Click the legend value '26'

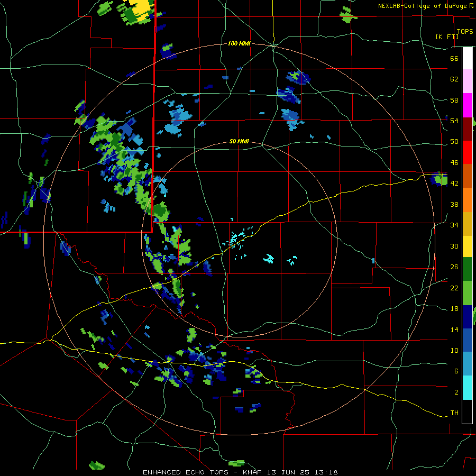click(x=454, y=267)
